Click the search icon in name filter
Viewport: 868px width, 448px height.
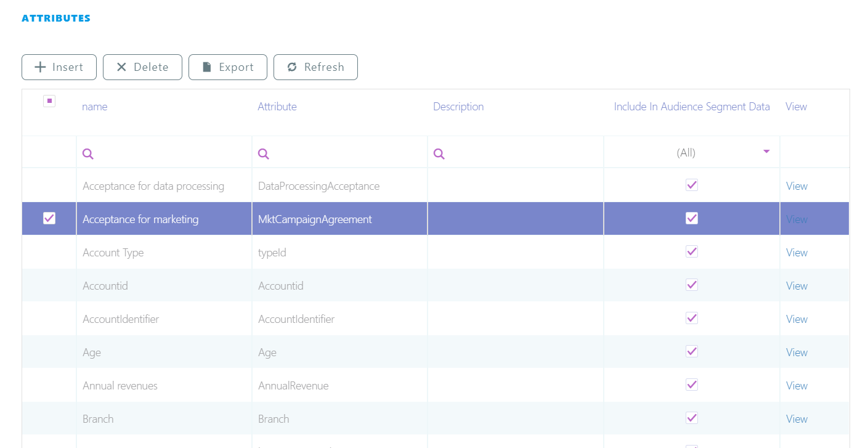(x=88, y=153)
